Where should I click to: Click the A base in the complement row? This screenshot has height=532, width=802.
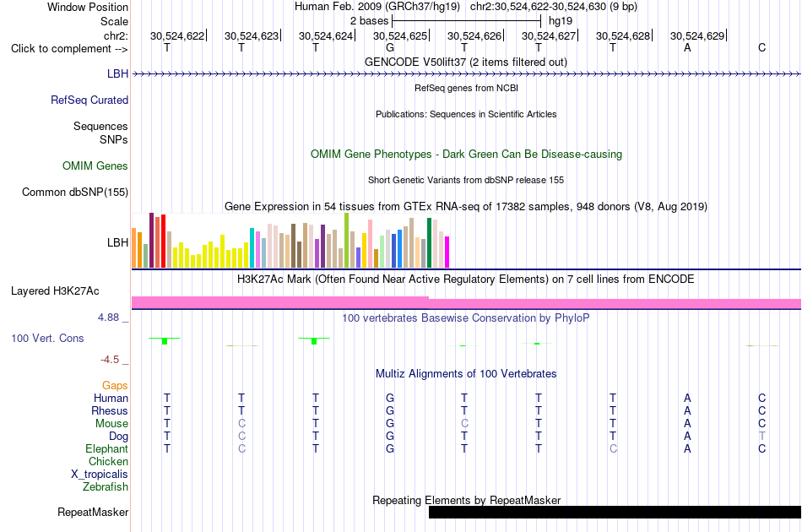pyautogui.click(x=687, y=47)
